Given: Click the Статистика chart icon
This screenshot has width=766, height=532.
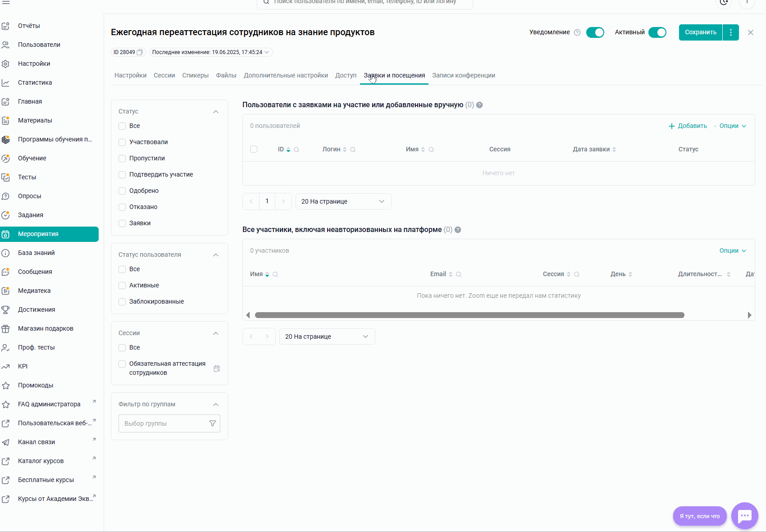Looking at the screenshot, I should point(5,82).
